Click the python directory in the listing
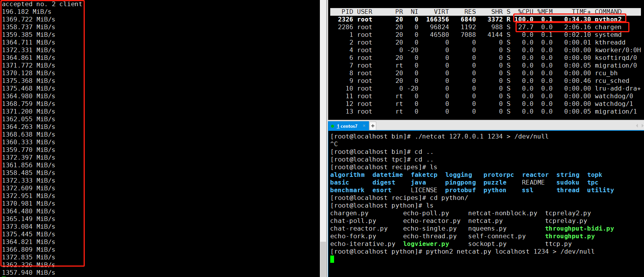644x277 pixels. (494, 190)
